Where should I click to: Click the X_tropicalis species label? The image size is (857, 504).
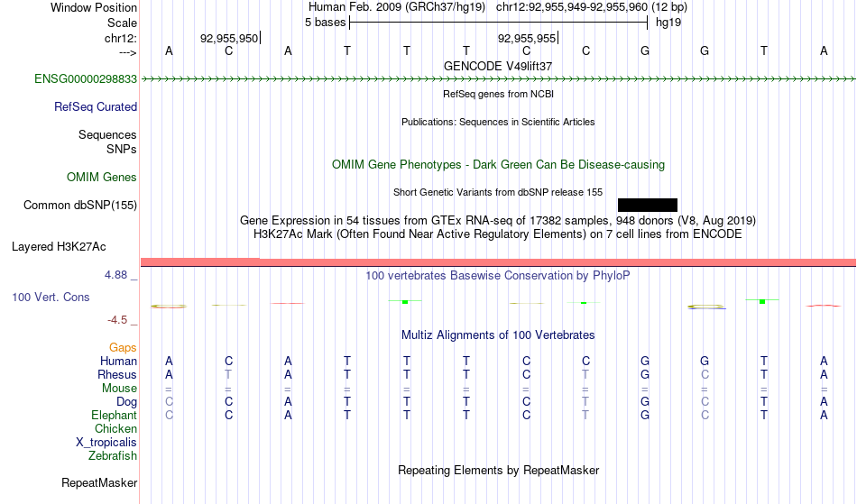(106, 443)
